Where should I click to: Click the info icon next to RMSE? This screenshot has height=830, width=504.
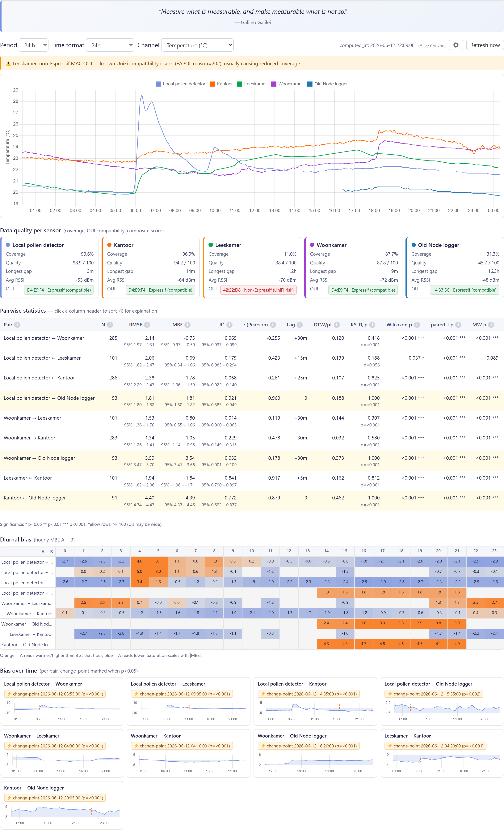(x=147, y=325)
